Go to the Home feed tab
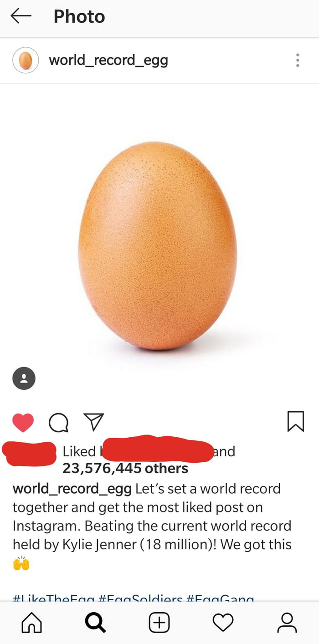The width and height of the screenshot is (319, 644). coord(32,623)
